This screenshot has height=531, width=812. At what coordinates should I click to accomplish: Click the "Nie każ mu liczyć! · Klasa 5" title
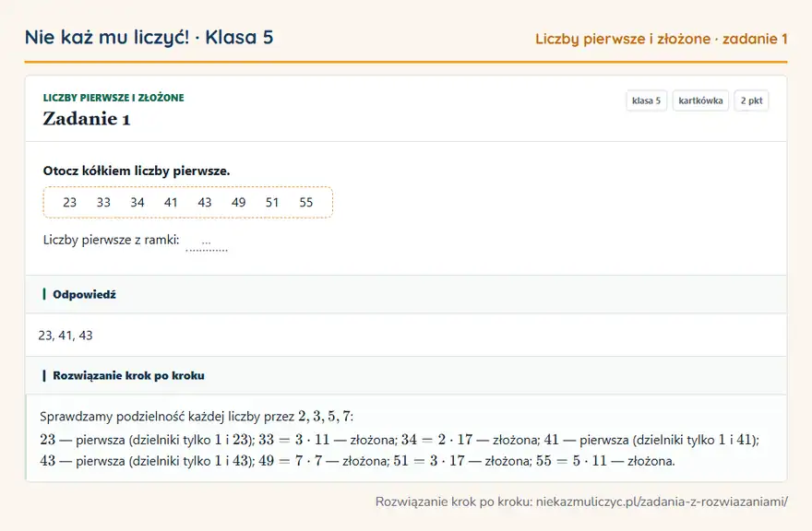click(x=149, y=37)
